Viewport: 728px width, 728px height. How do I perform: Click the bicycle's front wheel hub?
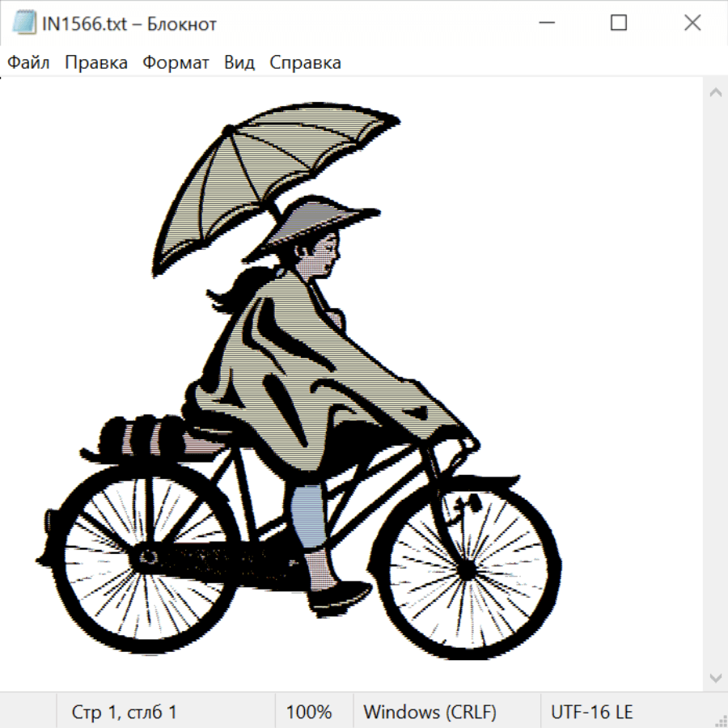[467, 569]
